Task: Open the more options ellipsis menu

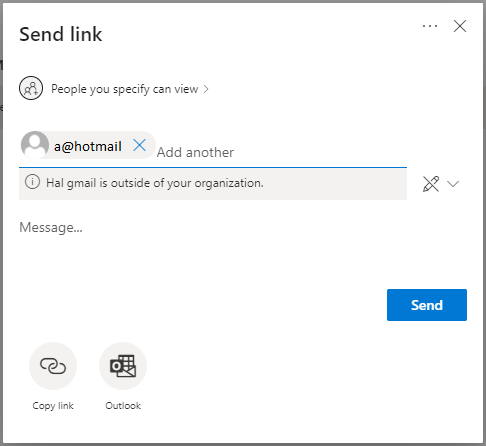Action: pyautogui.click(x=430, y=26)
